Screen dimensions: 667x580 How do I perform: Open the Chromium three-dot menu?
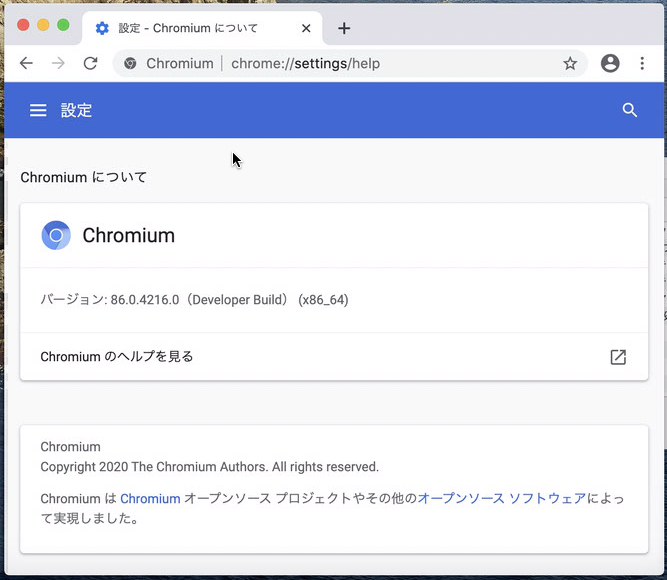click(642, 64)
